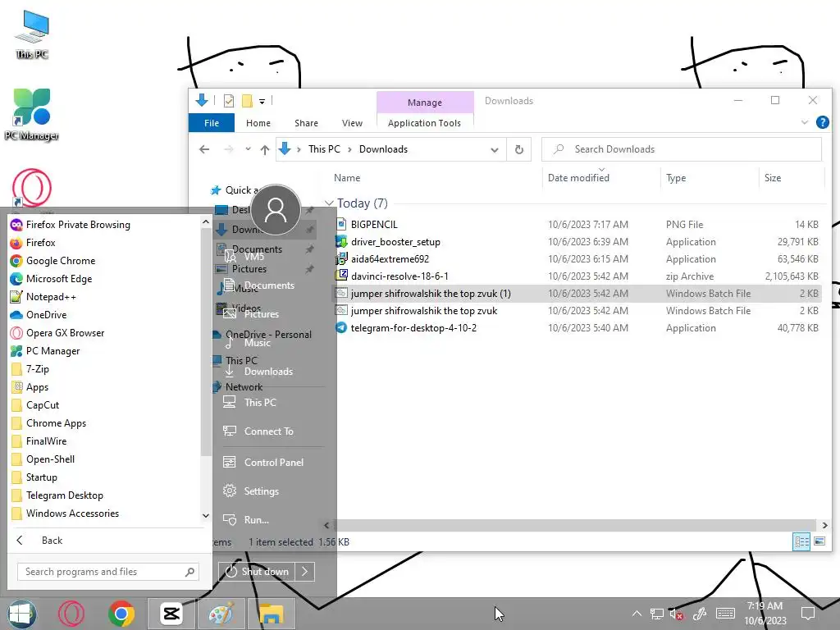
Task: Switch to the View ribbon tab
Action: [352, 123]
